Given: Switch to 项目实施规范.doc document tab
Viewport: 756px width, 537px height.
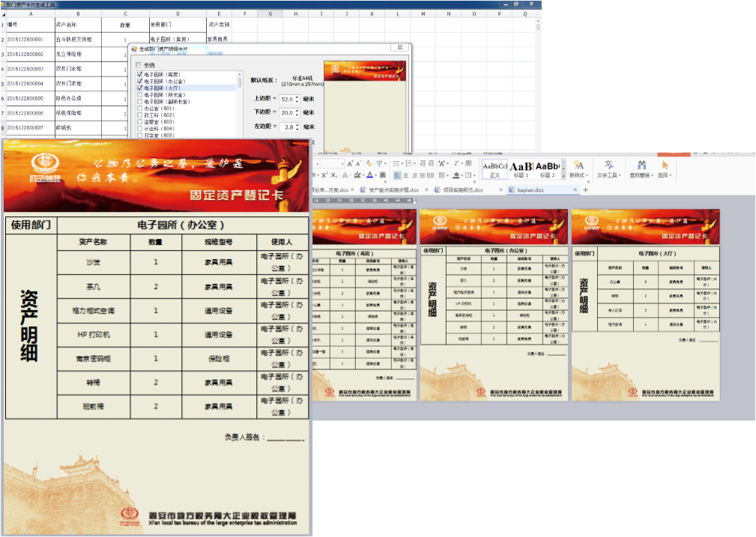Looking at the screenshot, I should (x=462, y=190).
